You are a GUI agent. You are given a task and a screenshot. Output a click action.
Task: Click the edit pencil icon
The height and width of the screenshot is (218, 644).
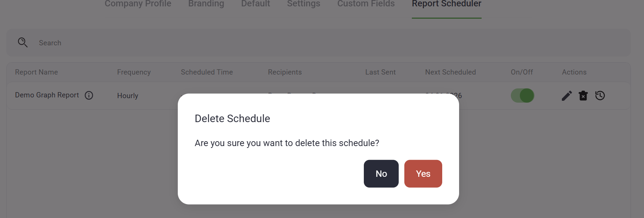(566, 96)
